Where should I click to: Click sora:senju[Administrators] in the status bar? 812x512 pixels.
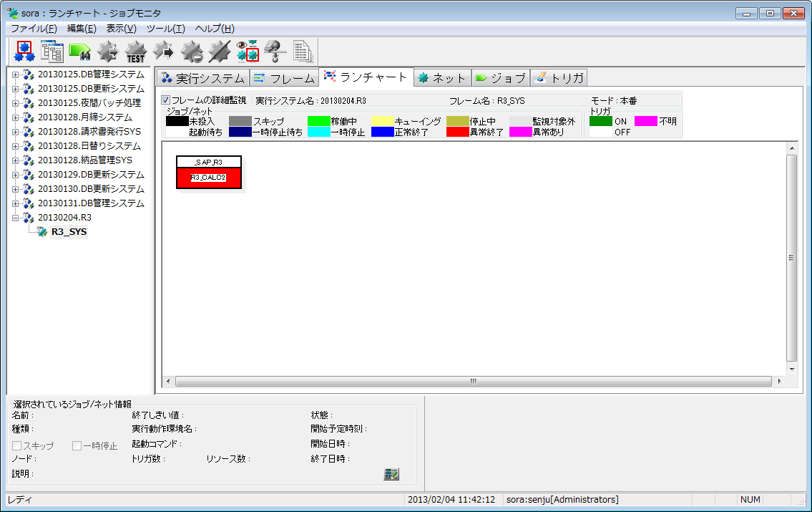pos(562,500)
